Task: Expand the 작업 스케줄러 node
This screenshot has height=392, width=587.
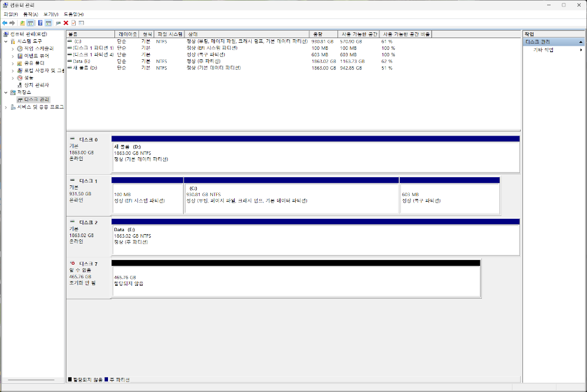Action: point(13,49)
